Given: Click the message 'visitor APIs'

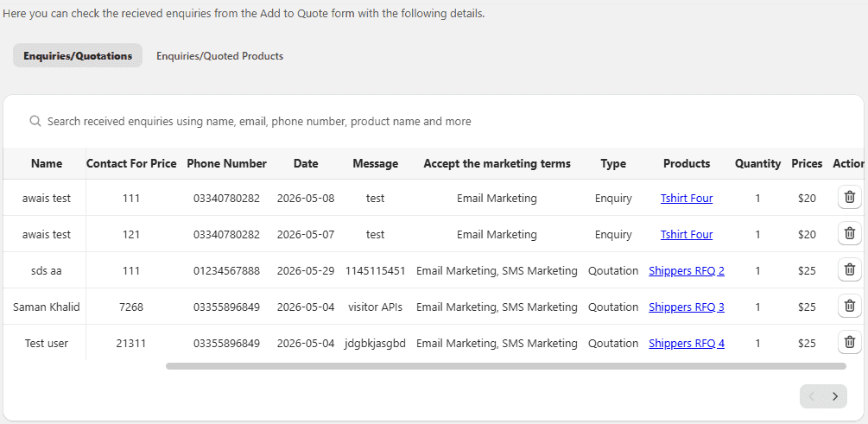Looking at the screenshot, I should coord(376,307).
